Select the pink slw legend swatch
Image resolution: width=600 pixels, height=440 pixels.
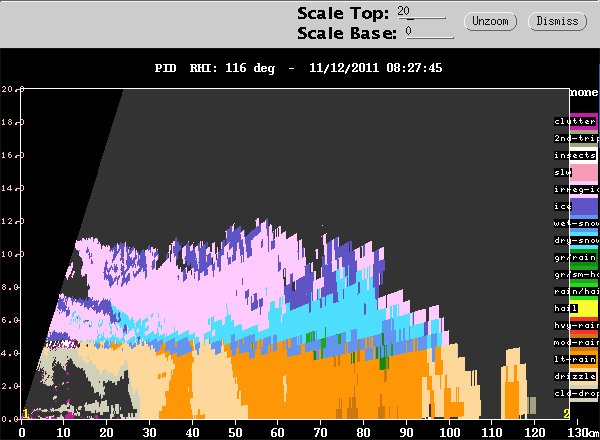pos(584,173)
